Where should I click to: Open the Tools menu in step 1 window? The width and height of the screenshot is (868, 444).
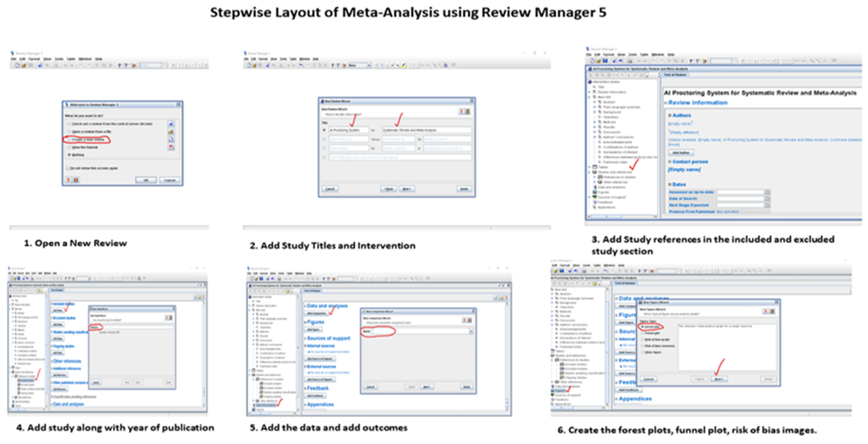tap(59, 59)
